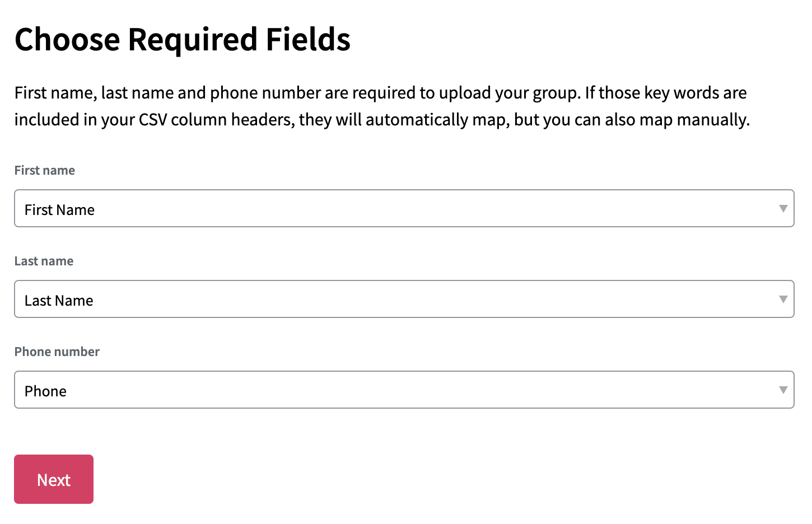The image size is (812, 524).
Task: Click the Last name field label
Action: point(44,261)
